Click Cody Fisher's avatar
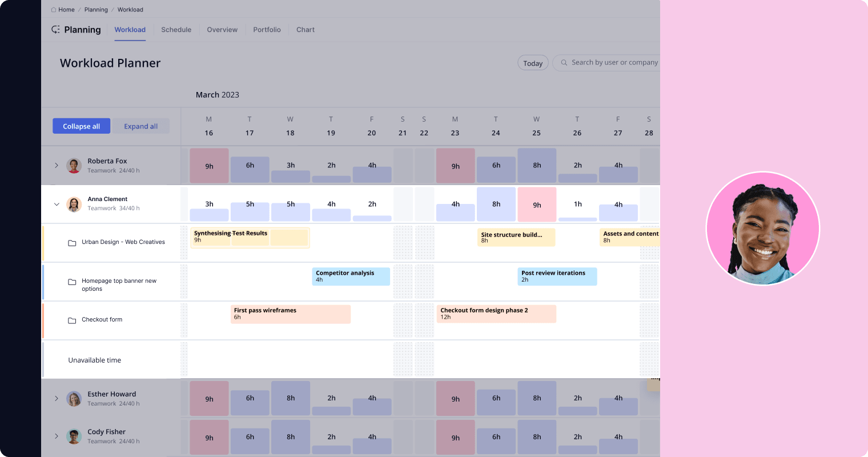868x457 pixels. coord(74,436)
